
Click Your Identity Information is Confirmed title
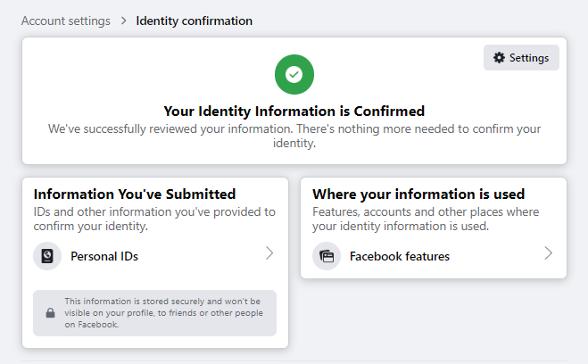tap(294, 112)
